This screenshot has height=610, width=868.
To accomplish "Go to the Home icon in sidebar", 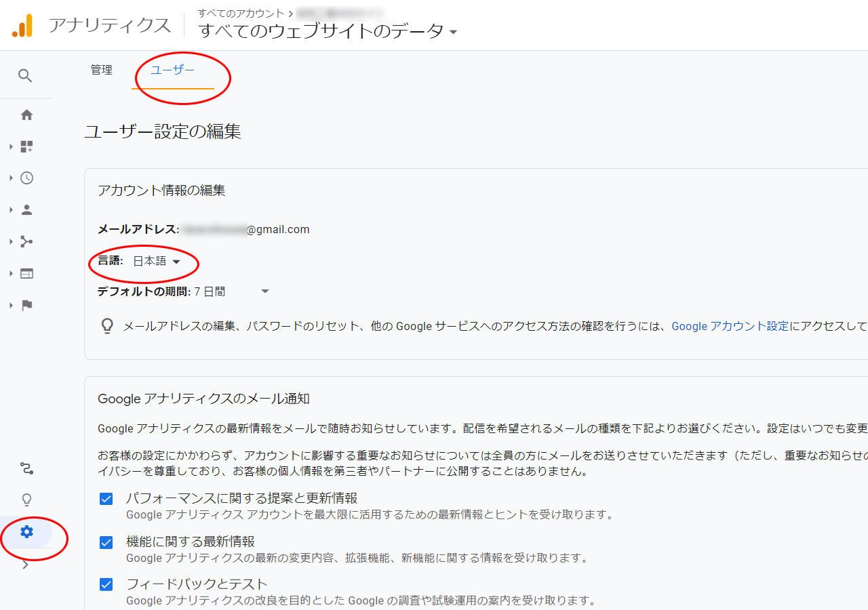I will tap(26, 115).
